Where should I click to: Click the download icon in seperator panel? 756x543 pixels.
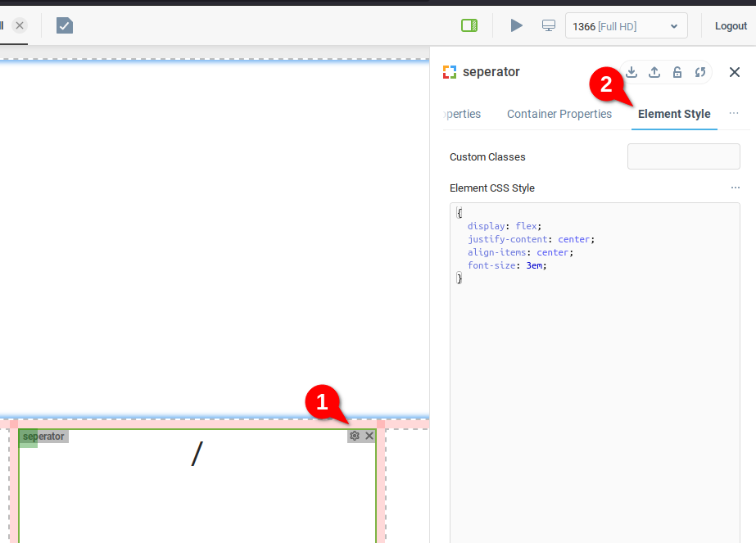coord(632,72)
